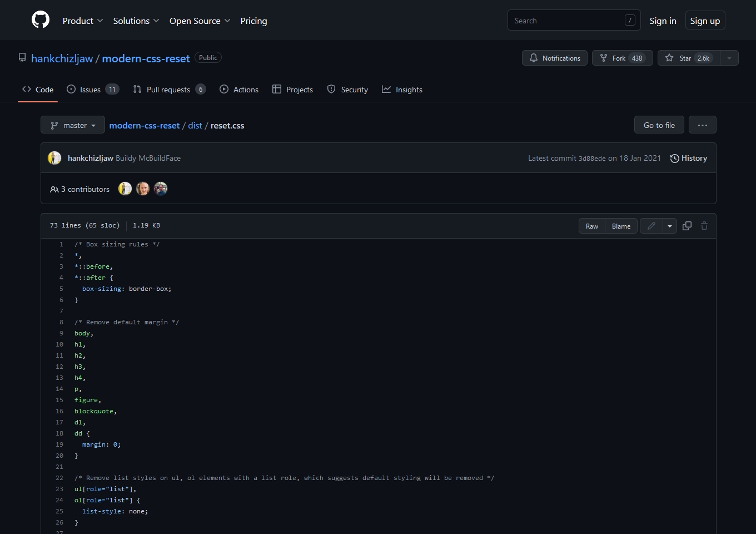Click the 3 contributors label

(x=80, y=189)
